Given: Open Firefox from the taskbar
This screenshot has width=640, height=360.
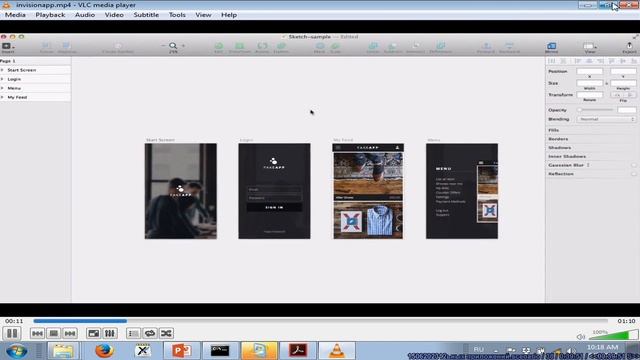Looking at the screenshot, I should 104,351.
